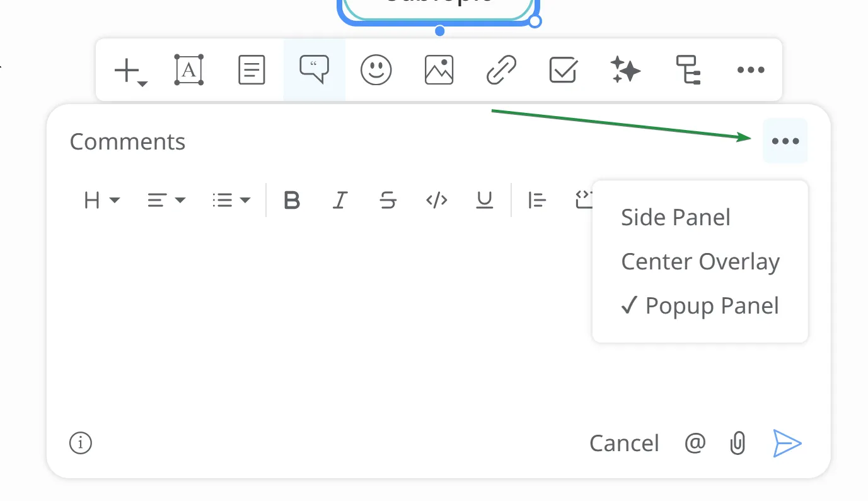Click the add topic plus icon
Screen dimensions: 868x501
[x=129, y=70]
